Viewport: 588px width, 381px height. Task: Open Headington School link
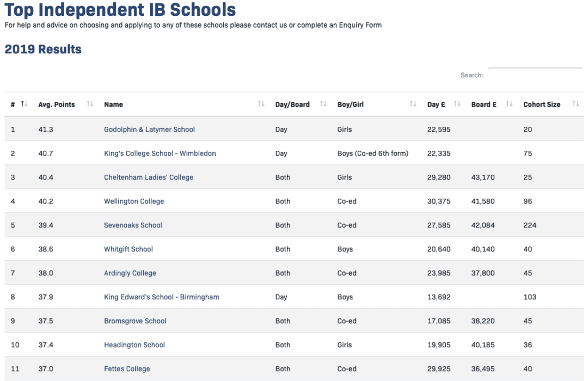click(134, 345)
